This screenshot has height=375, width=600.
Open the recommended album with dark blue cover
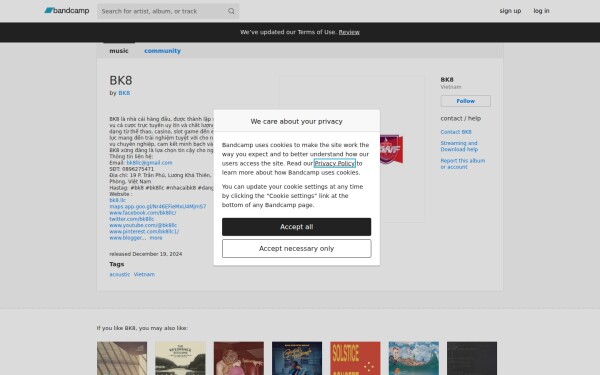(x=297, y=358)
